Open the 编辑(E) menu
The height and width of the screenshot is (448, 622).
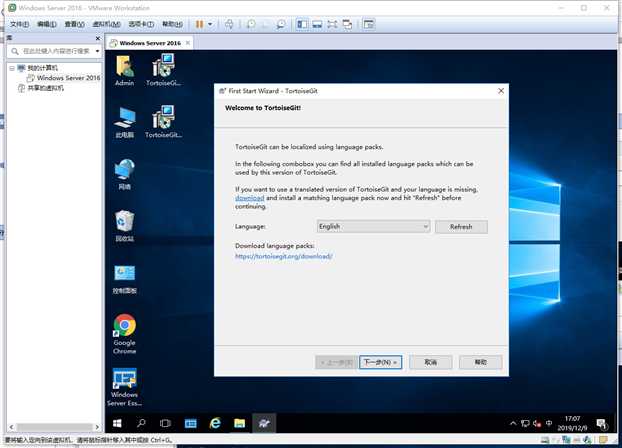click(x=47, y=24)
